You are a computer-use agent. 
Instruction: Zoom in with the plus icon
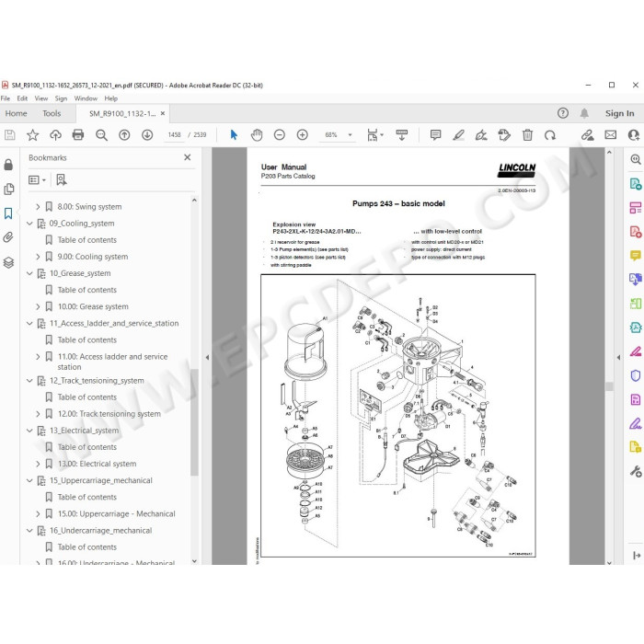pos(303,134)
